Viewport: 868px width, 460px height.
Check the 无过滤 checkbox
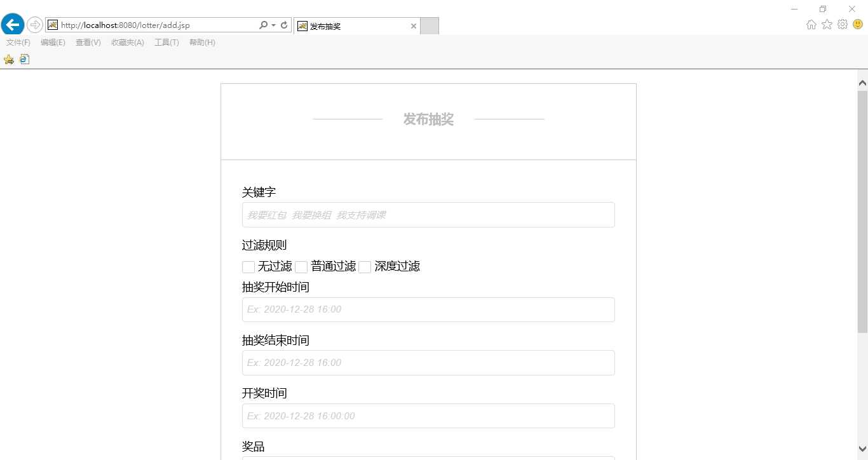248,267
